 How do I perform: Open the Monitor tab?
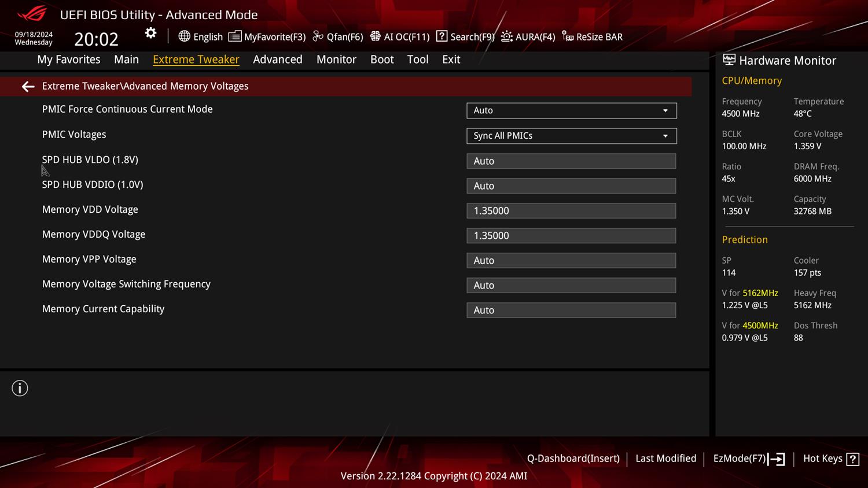(x=336, y=60)
